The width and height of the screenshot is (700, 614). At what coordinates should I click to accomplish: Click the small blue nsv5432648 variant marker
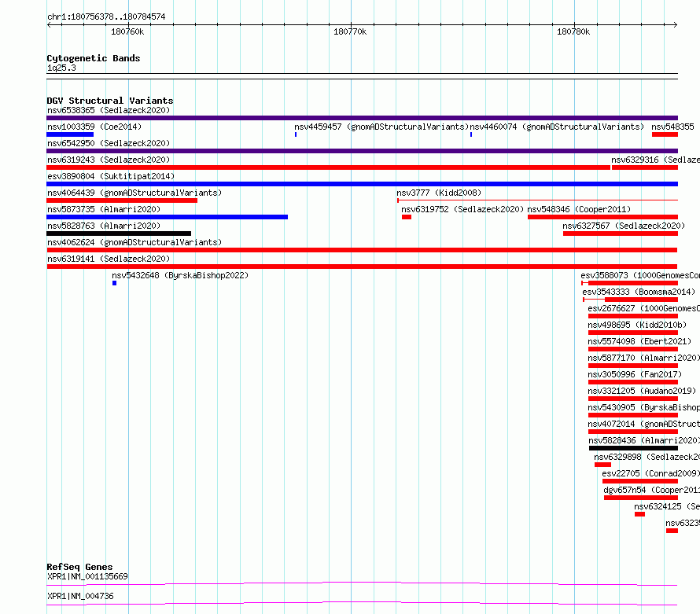[x=114, y=283]
